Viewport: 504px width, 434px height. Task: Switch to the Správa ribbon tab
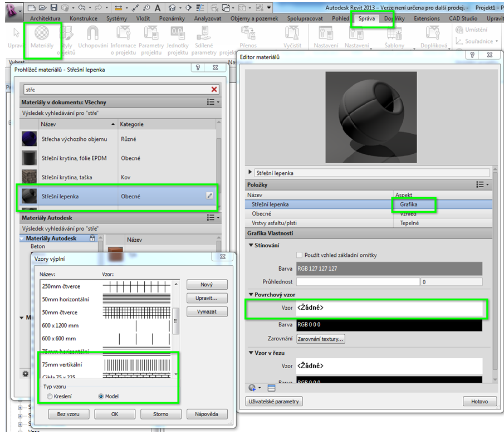click(366, 18)
